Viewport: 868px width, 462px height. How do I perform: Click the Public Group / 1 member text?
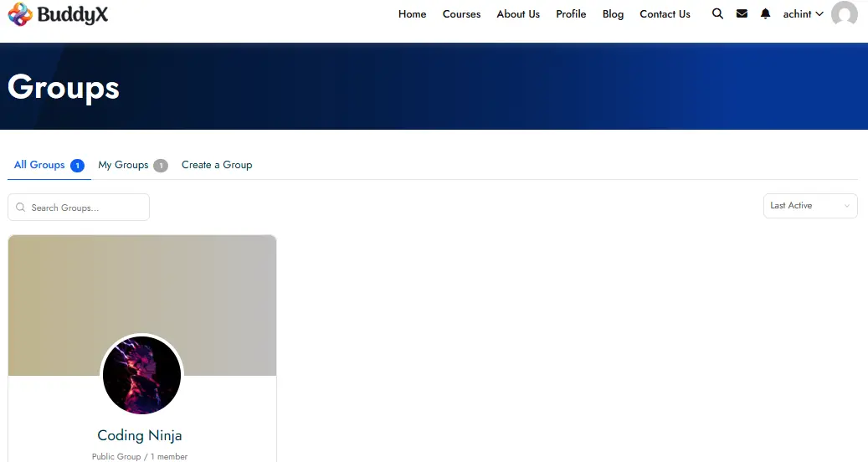point(140,456)
